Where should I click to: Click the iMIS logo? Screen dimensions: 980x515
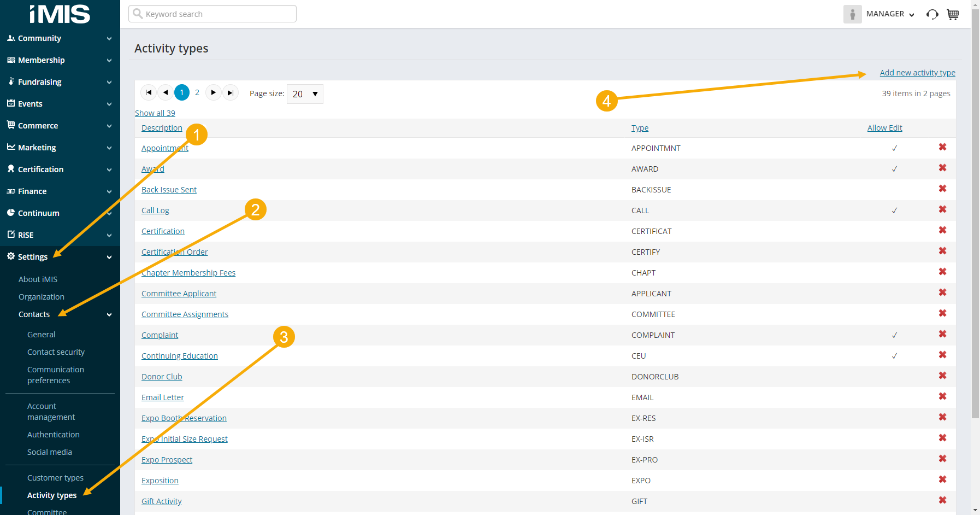[60, 14]
